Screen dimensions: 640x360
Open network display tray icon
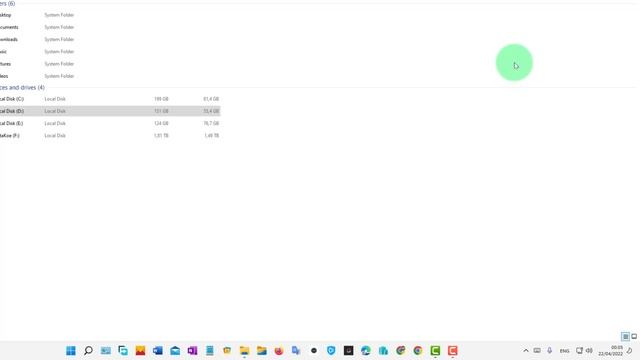coord(579,351)
